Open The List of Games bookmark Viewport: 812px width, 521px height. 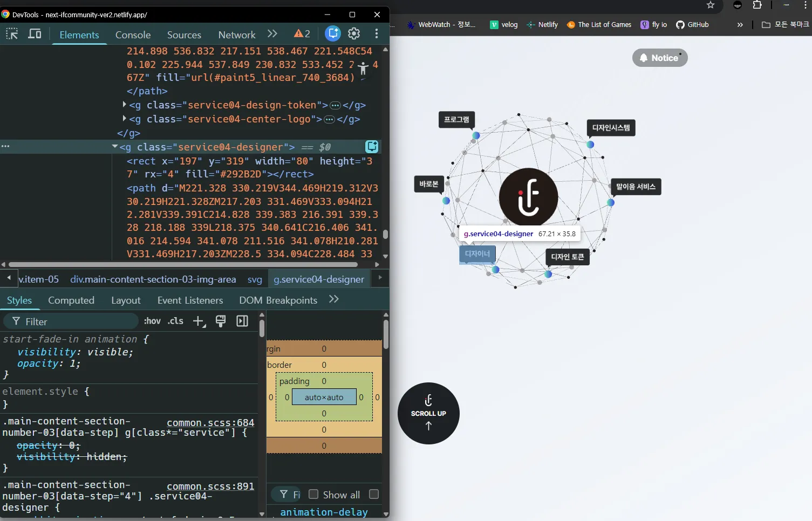coord(599,25)
